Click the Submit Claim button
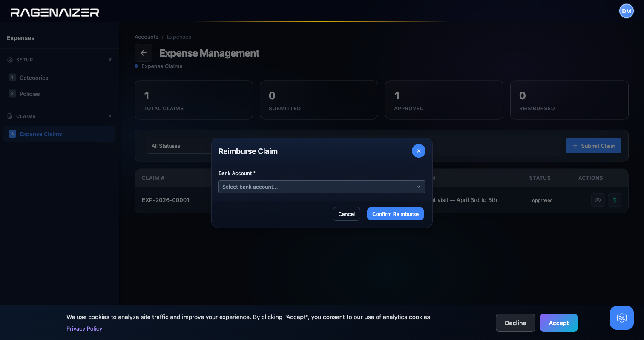 pos(593,146)
